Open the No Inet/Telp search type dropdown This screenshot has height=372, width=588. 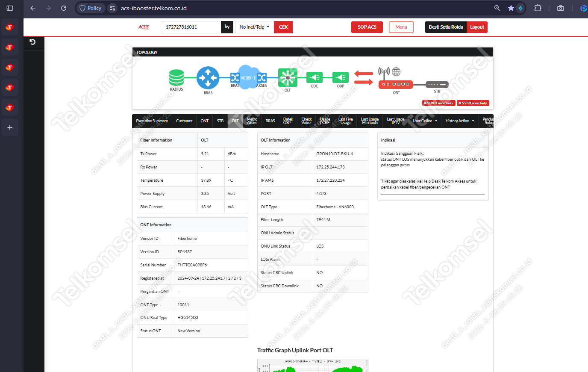click(x=254, y=27)
